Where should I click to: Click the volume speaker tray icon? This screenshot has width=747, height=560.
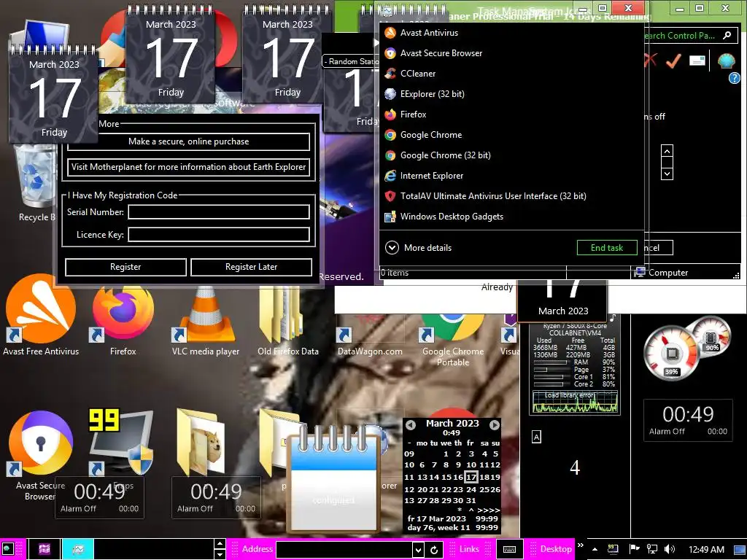670,549
